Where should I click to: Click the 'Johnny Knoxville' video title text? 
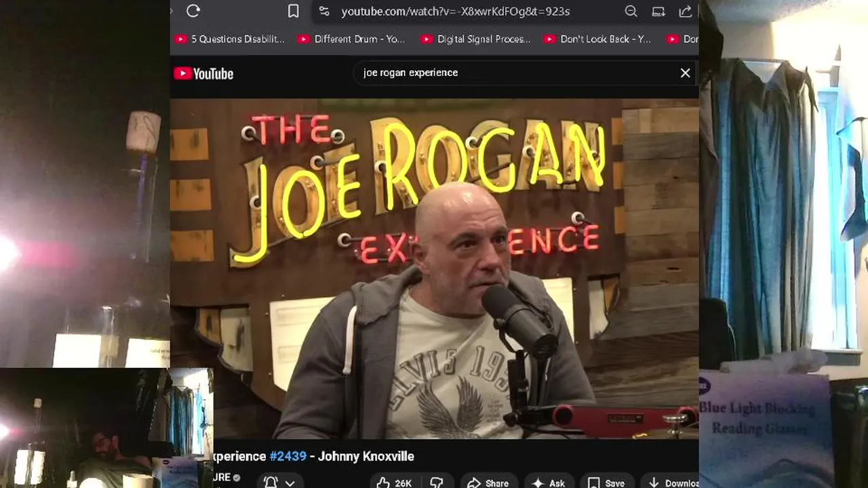click(366, 456)
